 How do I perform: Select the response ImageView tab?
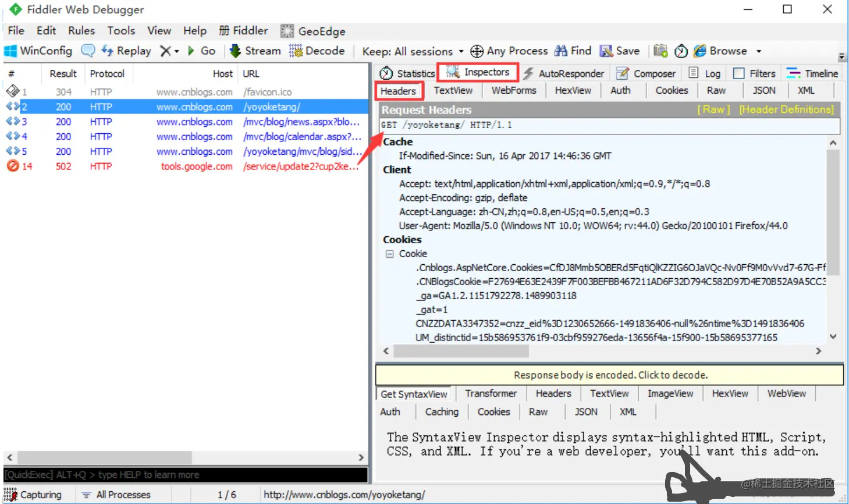coord(670,393)
